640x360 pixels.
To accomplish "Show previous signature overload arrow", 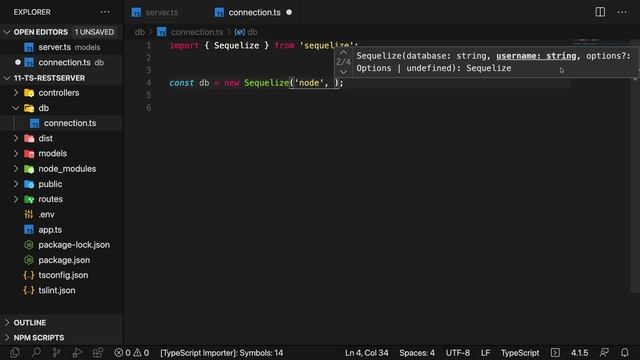I will coord(343,53).
